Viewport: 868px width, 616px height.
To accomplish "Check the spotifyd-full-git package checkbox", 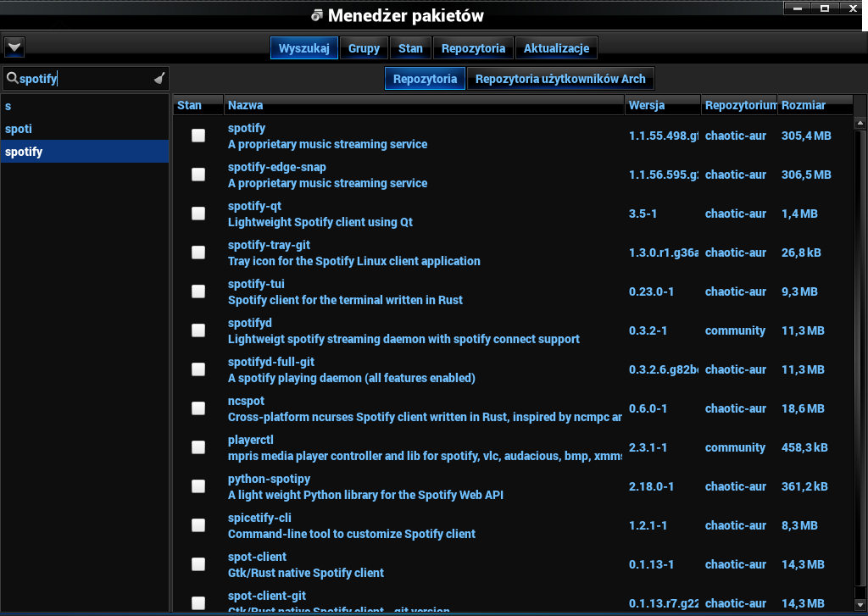I will (198, 369).
